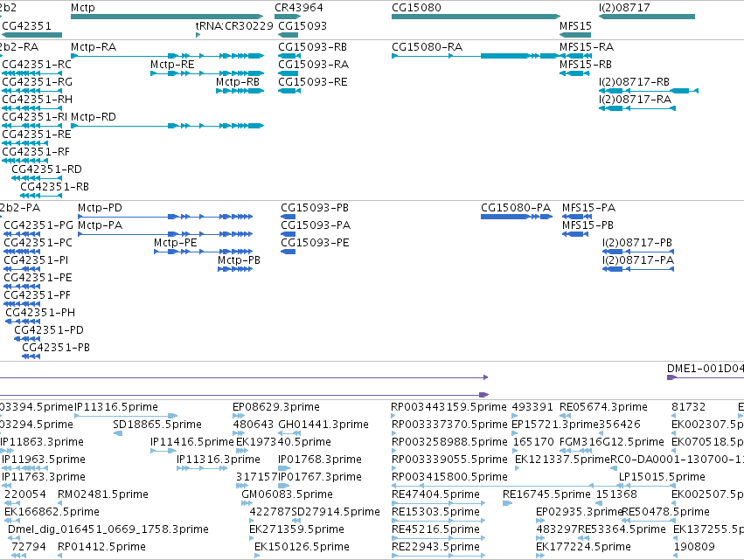Click transcript CG15093-RB
The width and height of the screenshot is (744, 560).
313,47
